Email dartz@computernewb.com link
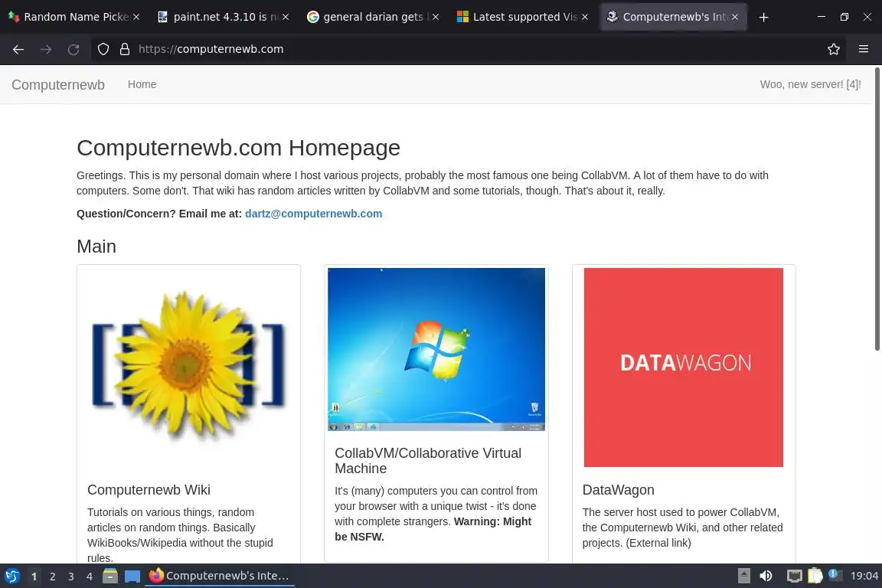 click(313, 214)
